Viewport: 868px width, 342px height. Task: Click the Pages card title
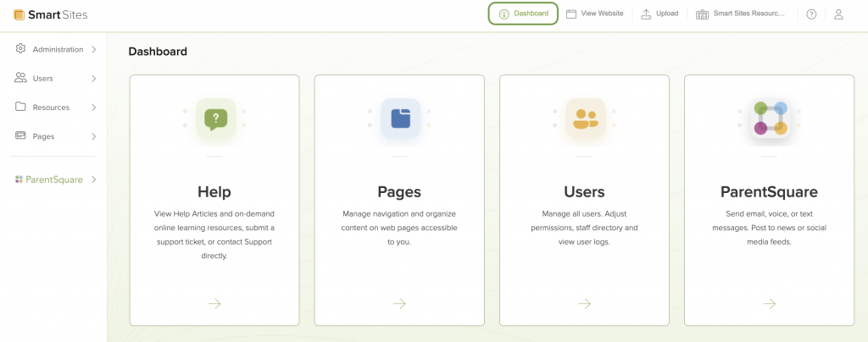(x=399, y=191)
